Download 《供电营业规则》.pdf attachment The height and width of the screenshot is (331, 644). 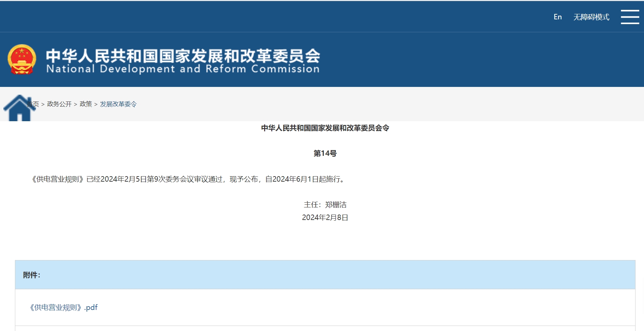point(64,308)
